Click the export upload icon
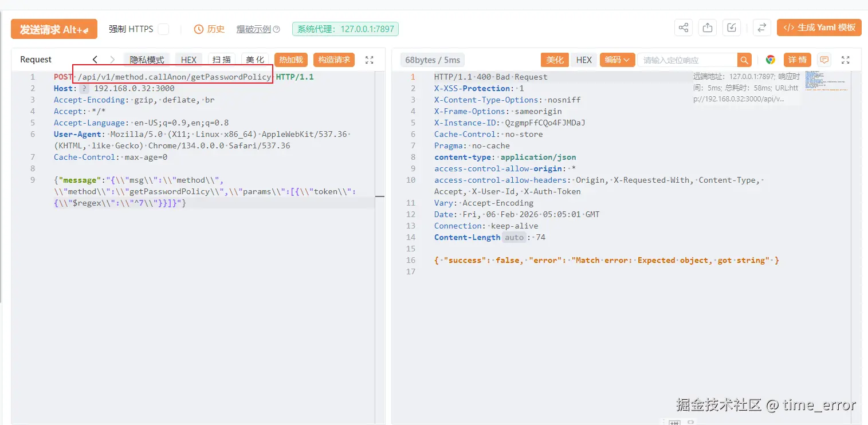This screenshot has width=868, height=425. pos(708,27)
